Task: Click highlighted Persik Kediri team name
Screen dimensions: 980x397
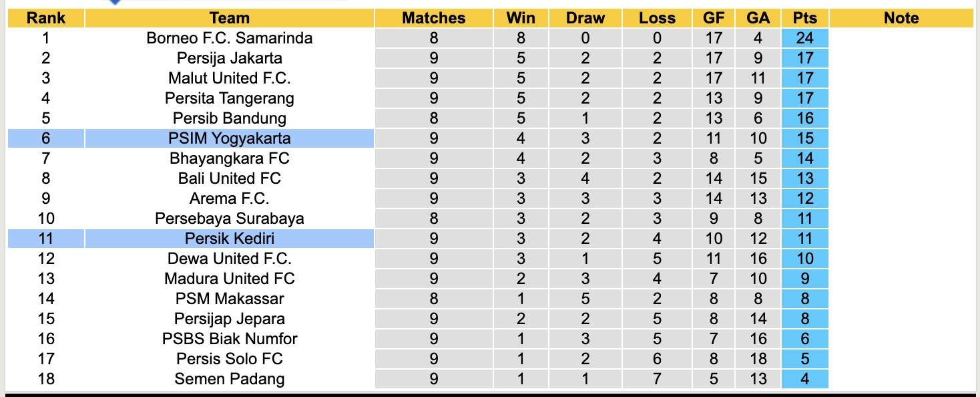Action: 229,239
